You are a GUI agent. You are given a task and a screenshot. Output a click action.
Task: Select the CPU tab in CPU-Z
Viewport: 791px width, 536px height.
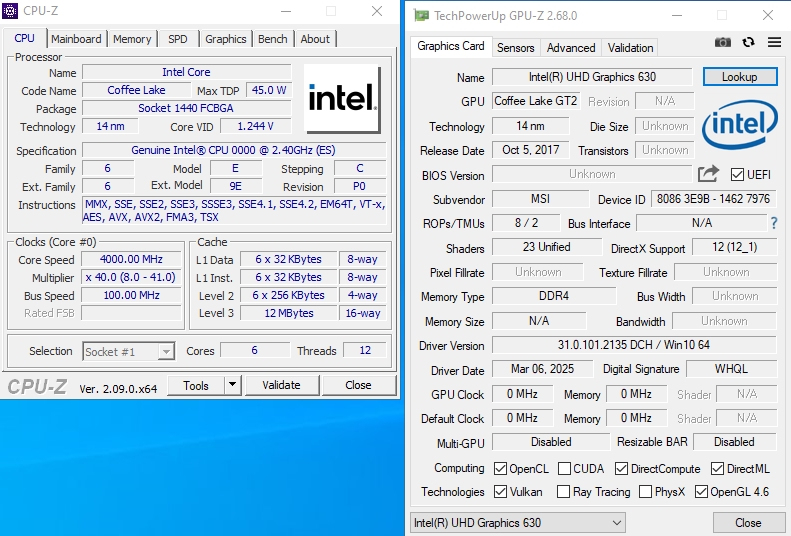(x=24, y=38)
